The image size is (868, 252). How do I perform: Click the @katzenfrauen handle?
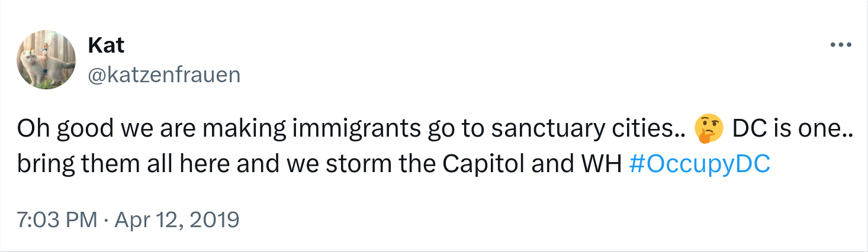164,75
